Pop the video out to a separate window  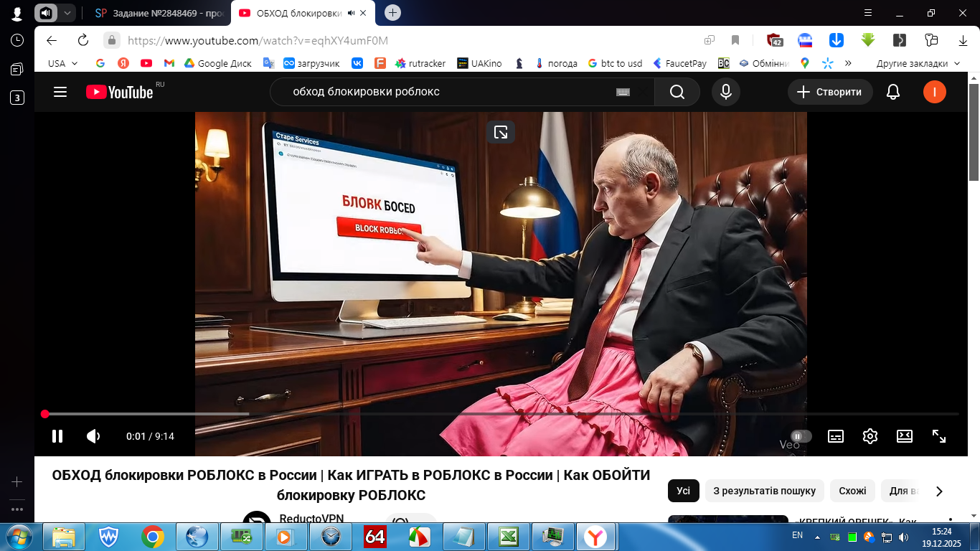click(501, 132)
